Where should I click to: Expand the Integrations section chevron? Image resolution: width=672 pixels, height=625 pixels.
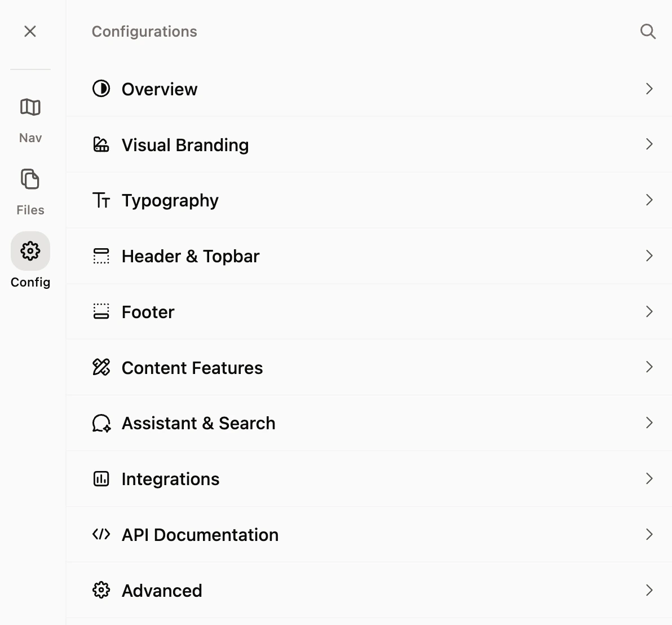point(649,478)
